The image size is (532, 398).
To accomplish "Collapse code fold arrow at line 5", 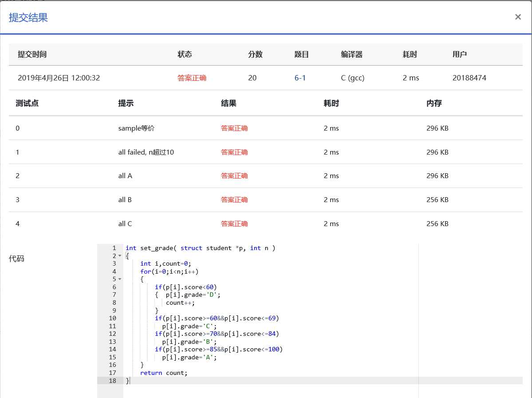I will point(120,279).
